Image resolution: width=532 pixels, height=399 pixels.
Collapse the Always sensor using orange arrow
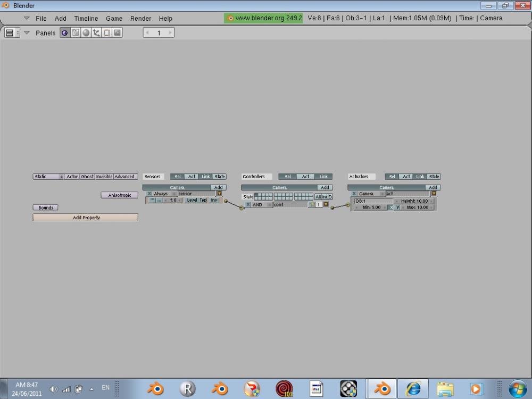click(219, 194)
